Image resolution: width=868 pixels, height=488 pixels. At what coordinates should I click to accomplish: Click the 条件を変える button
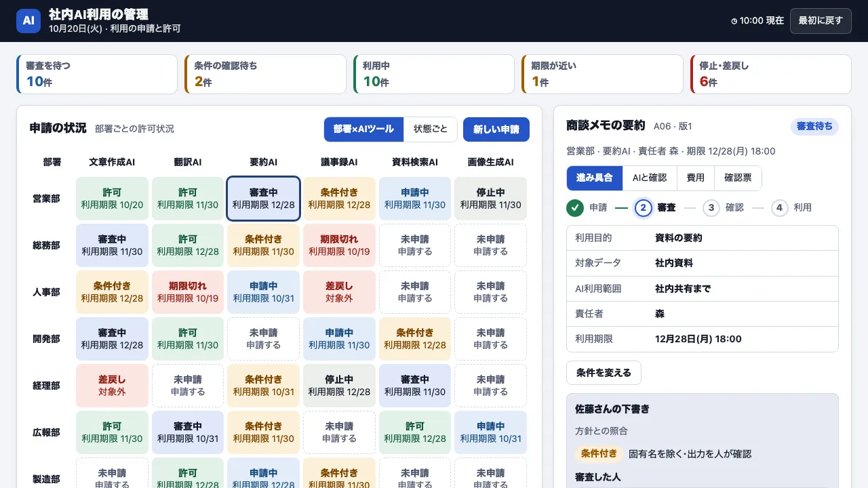click(x=604, y=373)
